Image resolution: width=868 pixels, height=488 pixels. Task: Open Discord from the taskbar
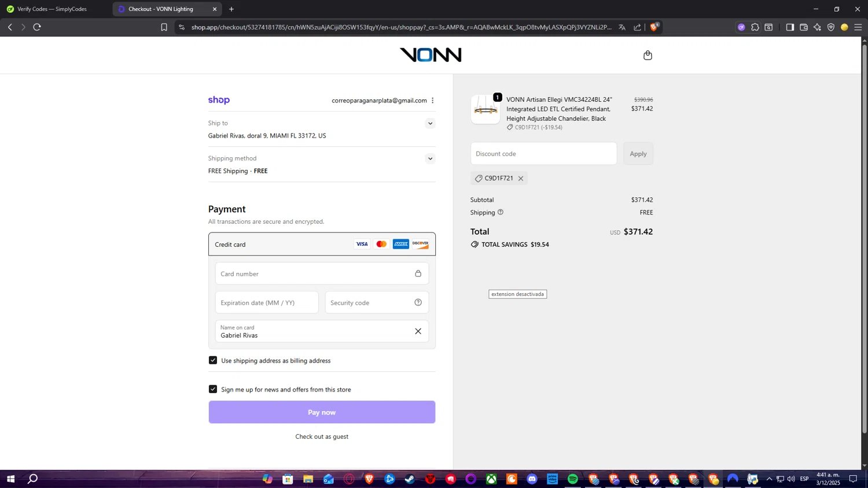532,479
